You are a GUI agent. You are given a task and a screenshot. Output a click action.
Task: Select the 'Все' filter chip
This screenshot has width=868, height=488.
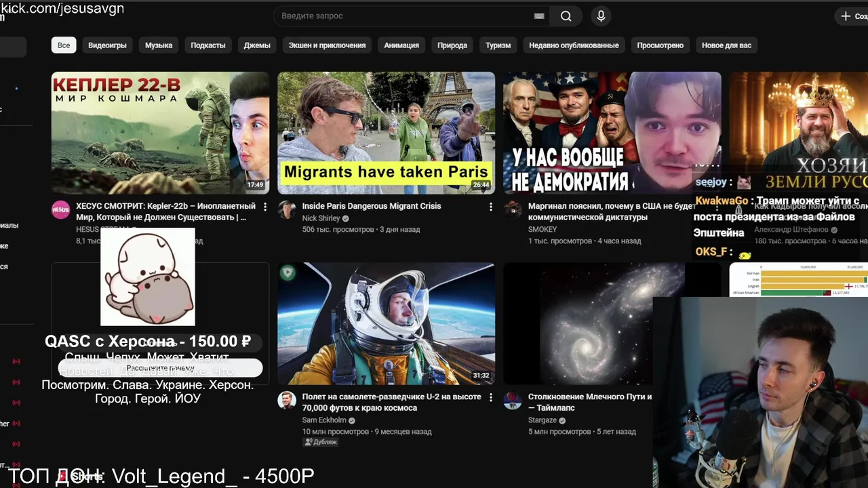pos(64,45)
